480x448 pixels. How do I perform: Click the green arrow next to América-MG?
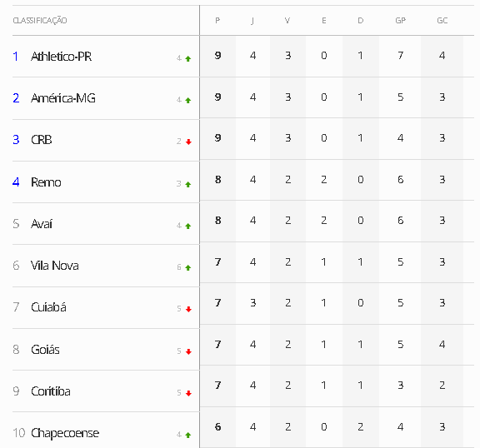188,100
